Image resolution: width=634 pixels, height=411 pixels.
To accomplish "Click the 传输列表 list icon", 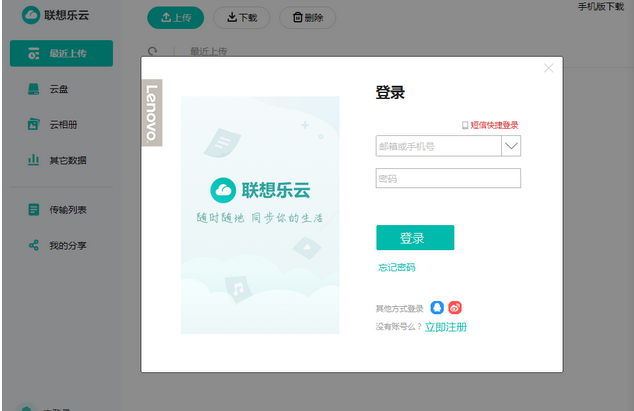I will (x=34, y=210).
